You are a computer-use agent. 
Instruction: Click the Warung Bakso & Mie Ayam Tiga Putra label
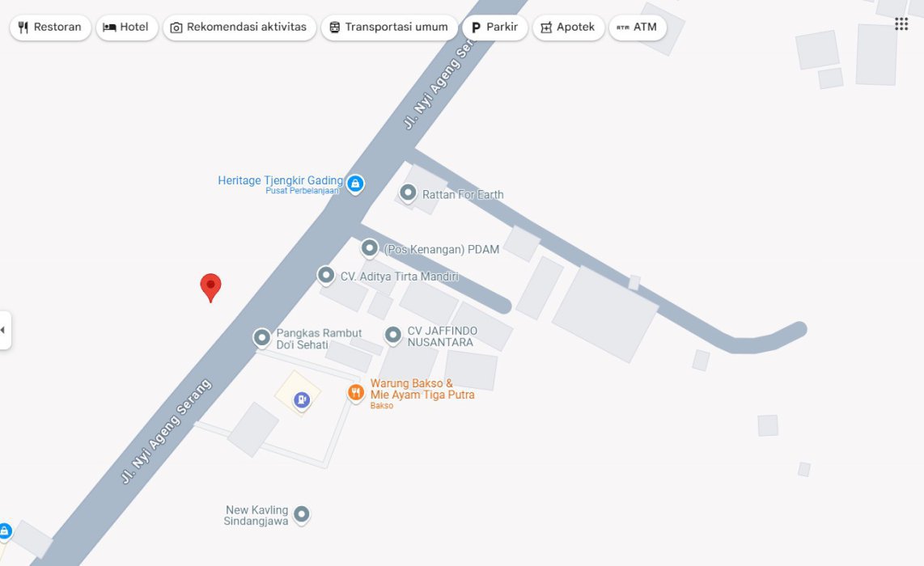tap(422, 389)
